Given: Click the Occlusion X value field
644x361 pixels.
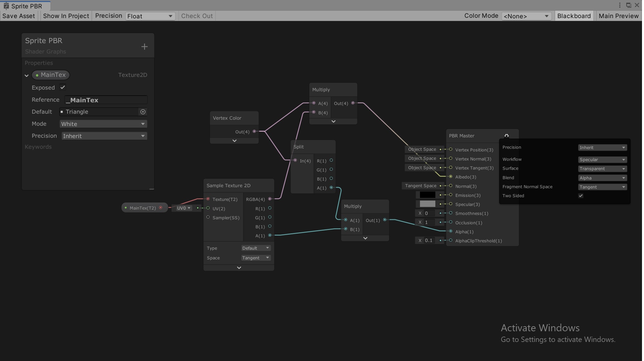Looking at the screenshot, I should (430, 222).
